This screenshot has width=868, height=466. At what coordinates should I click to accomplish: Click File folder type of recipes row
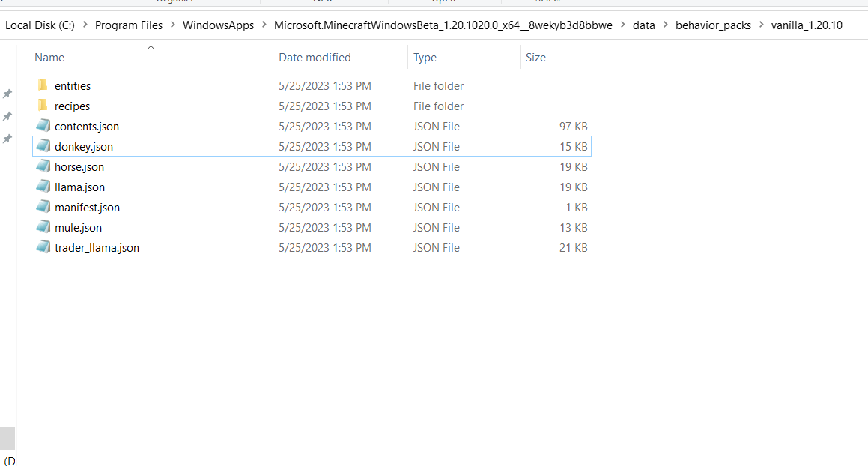click(x=438, y=106)
